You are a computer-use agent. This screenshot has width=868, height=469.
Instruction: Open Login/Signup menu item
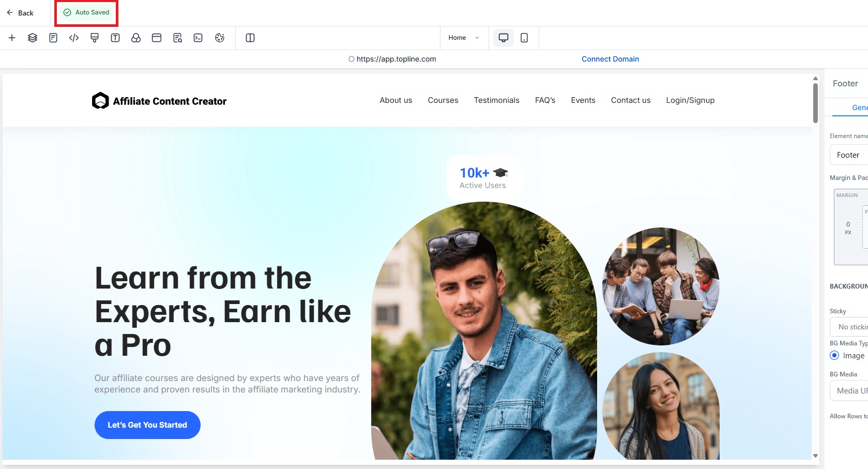(x=690, y=100)
